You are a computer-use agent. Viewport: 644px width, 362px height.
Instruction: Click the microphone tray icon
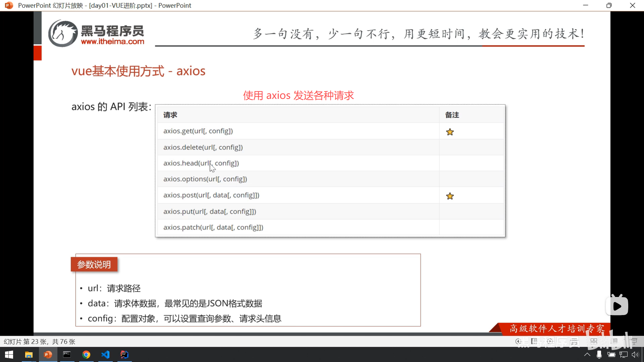[x=599, y=355]
